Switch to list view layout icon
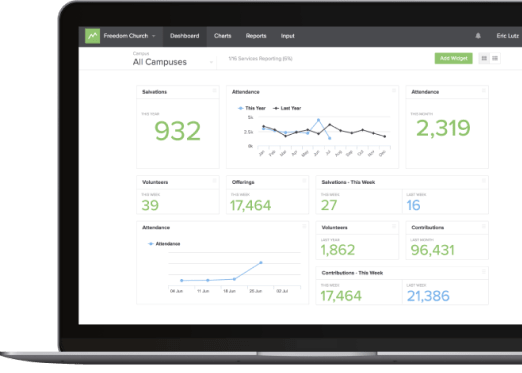The width and height of the screenshot is (522, 373). coord(495,58)
